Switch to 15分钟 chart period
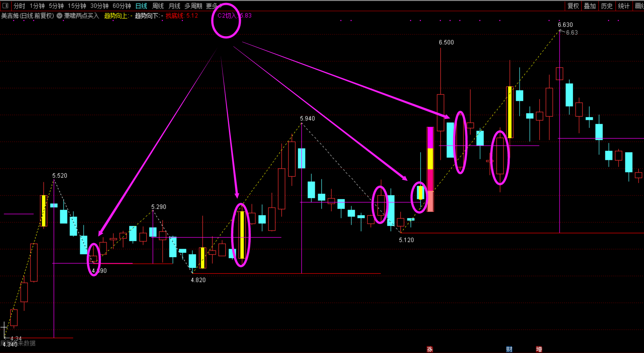This screenshot has width=644, height=353. 77,6
